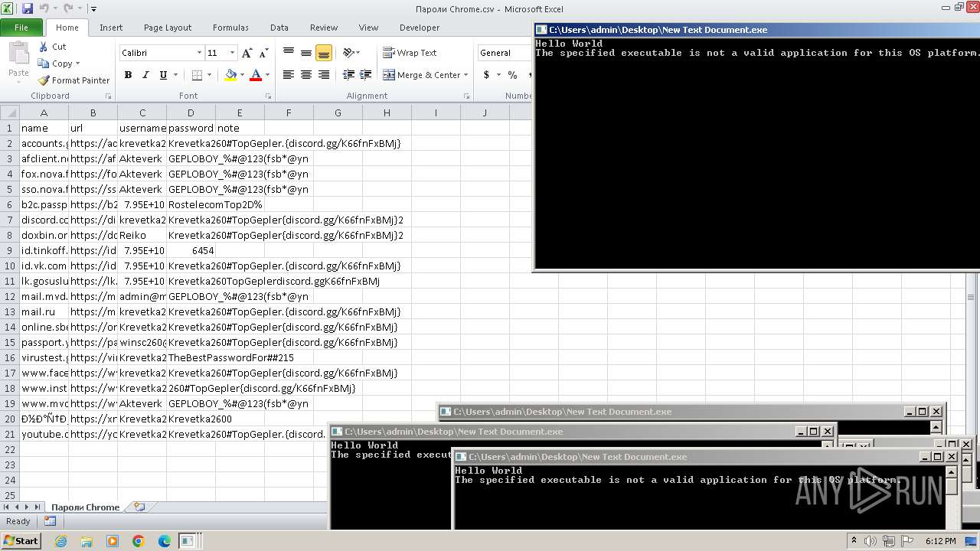Activate the Format Painter brush
This screenshot has height=551, width=980.
tap(73, 80)
